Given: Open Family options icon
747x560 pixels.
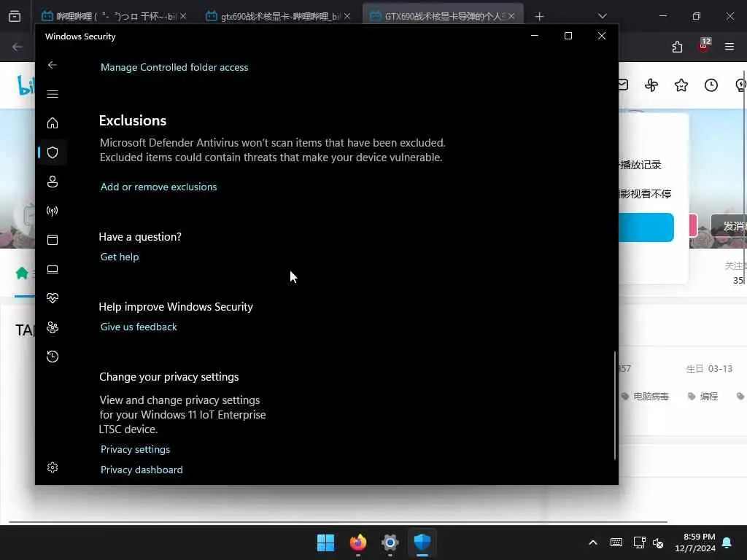Looking at the screenshot, I should [53, 327].
